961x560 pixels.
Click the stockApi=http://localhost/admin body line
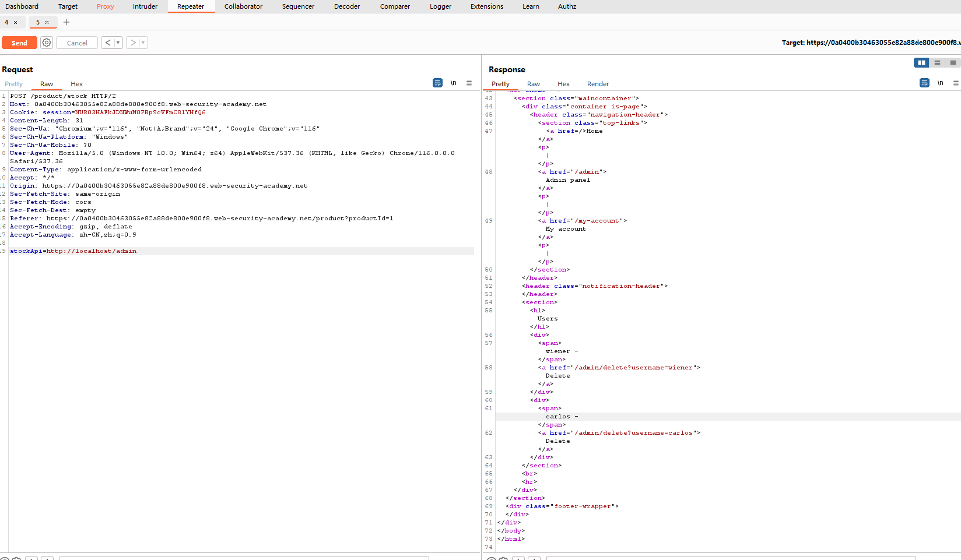(73, 251)
